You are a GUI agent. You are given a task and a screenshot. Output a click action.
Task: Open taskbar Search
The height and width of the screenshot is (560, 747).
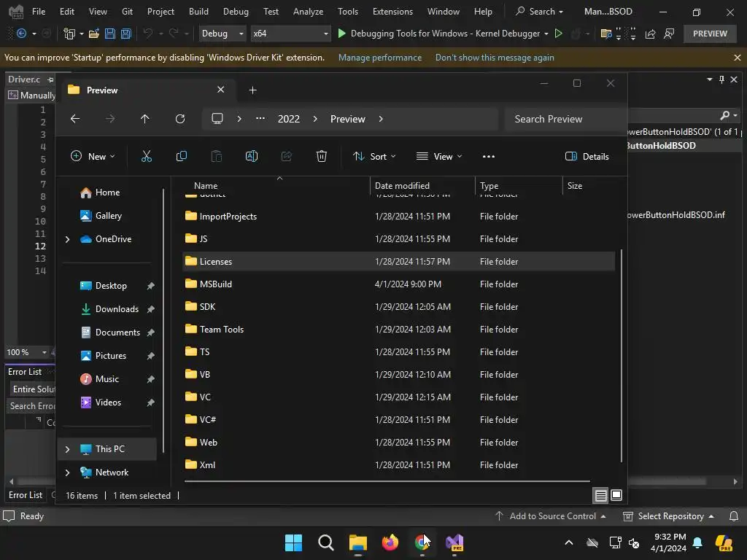pos(326,542)
